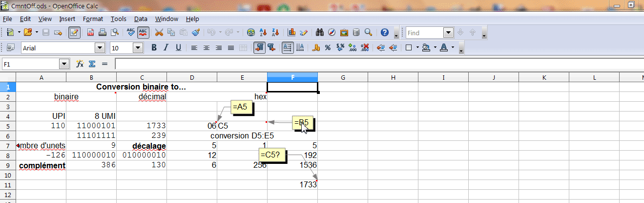Add a decimal place

click(353, 47)
